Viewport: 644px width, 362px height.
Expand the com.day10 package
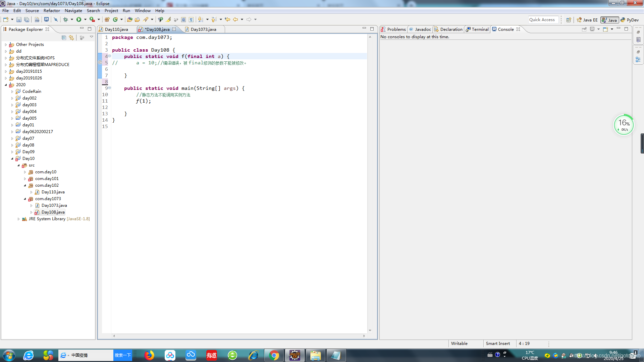(25, 172)
